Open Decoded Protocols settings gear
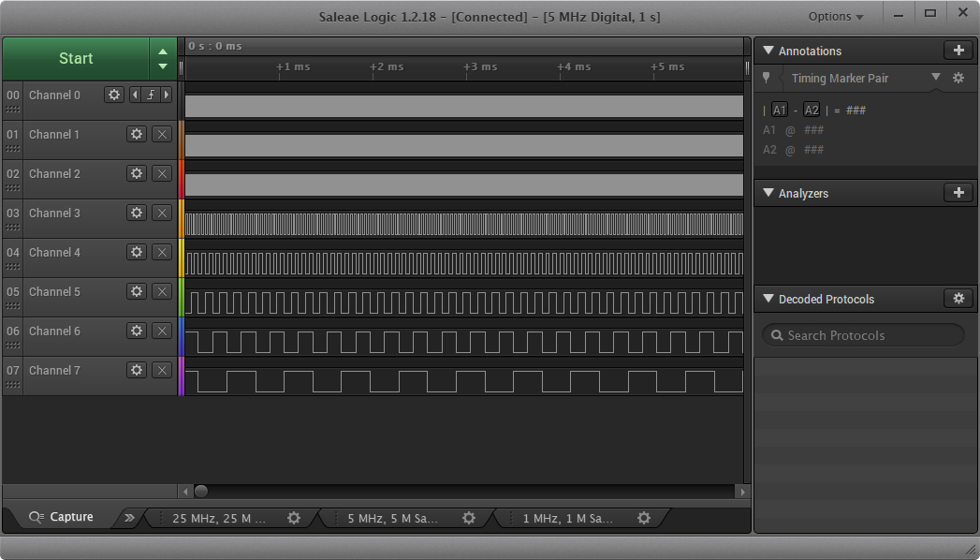Image resolution: width=980 pixels, height=560 pixels. (x=958, y=299)
